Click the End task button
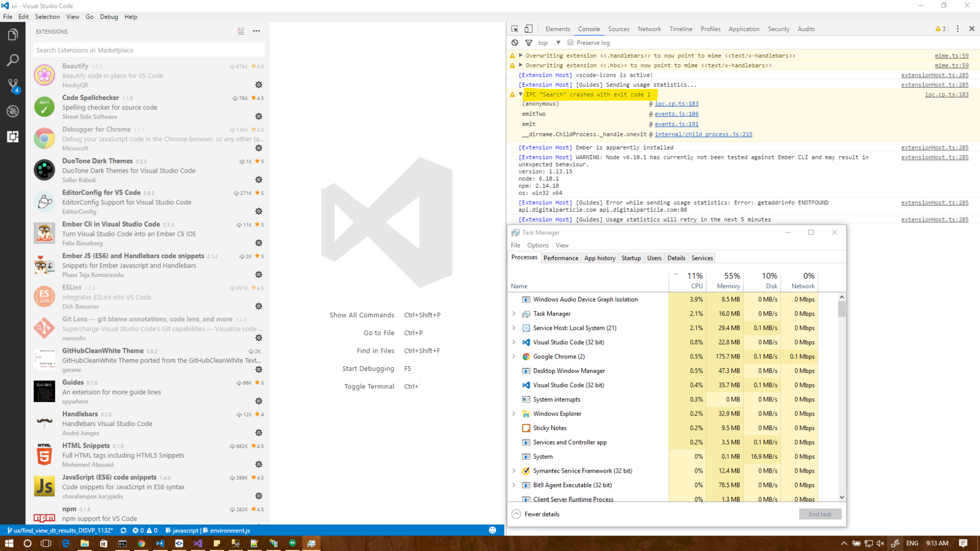This screenshot has width=980, height=551. (x=820, y=514)
